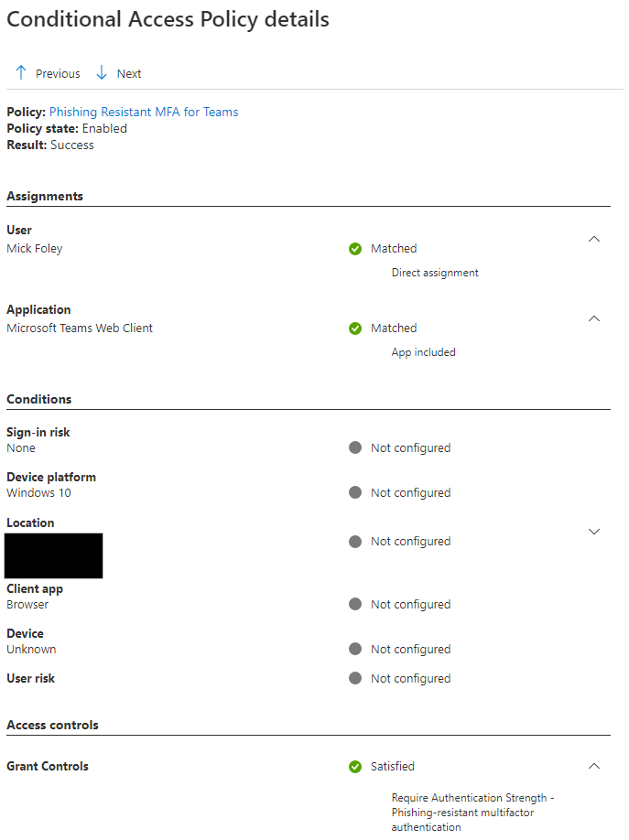
Task: Click green Satisfied checkmark for Grant Controls
Action: [x=355, y=767]
